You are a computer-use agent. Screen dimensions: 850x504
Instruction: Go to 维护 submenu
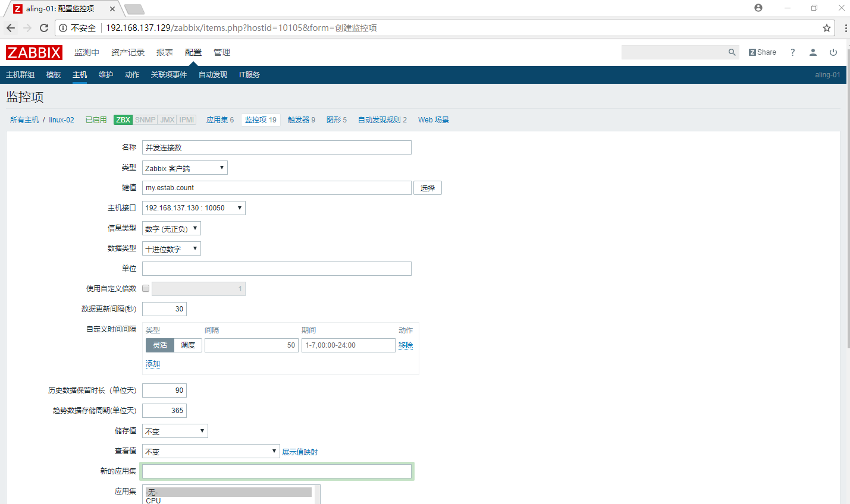(x=106, y=75)
